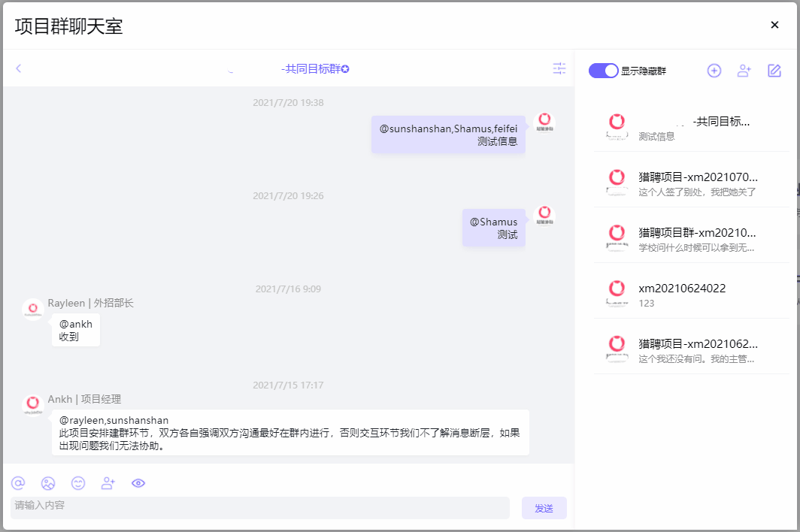This screenshot has width=800, height=532.
Task: Close the 项目群聊天室 dialog
Action: (x=774, y=25)
